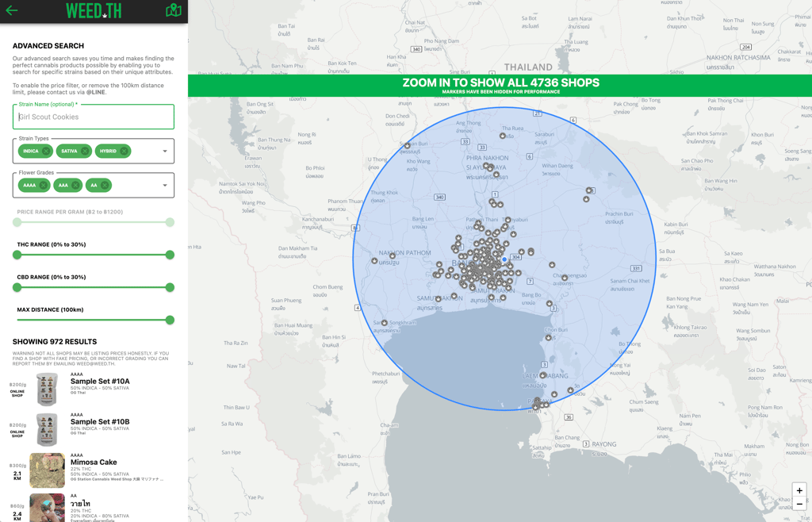
Task: Select the shop marker near Chachoengsao
Action: click(565, 278)
